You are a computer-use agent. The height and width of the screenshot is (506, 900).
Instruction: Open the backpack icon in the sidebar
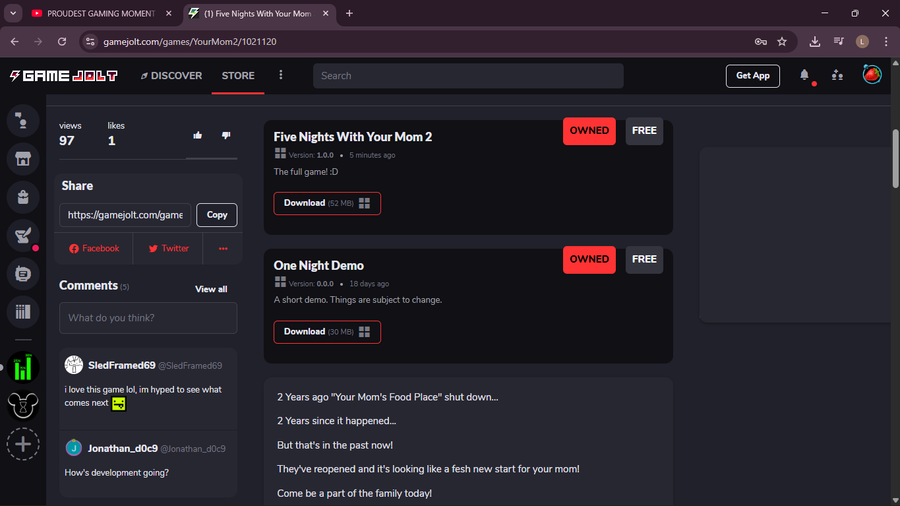[x=23, y=197]
